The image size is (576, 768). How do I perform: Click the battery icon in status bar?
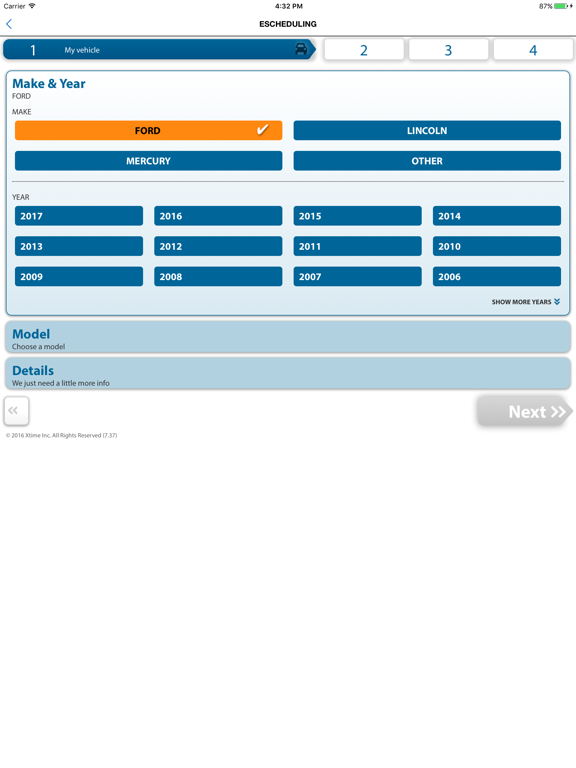pyautogui.click(x=563, y=6)
